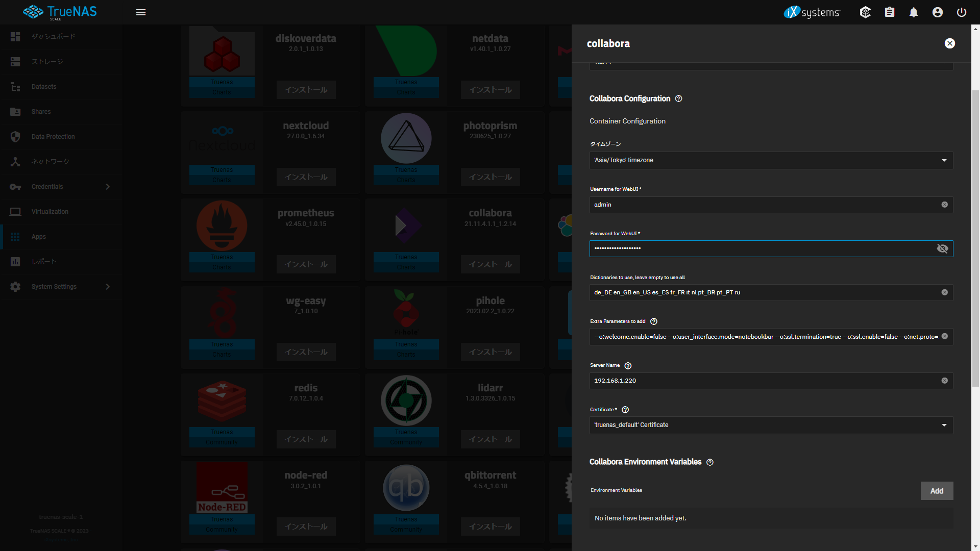Screen dimensions: 980x551
Task: Open the timezone dropdown
Action: (771, 160)
